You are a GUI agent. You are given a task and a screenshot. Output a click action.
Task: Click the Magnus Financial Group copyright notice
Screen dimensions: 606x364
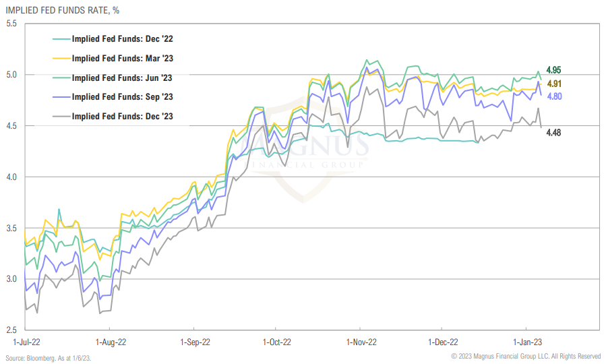click(x=526, y=356)
